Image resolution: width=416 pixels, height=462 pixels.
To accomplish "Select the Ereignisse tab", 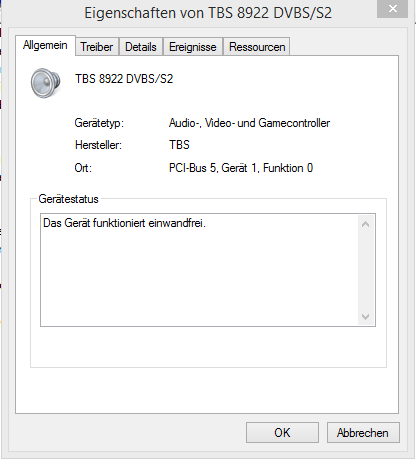I will [x=193, y=47].
